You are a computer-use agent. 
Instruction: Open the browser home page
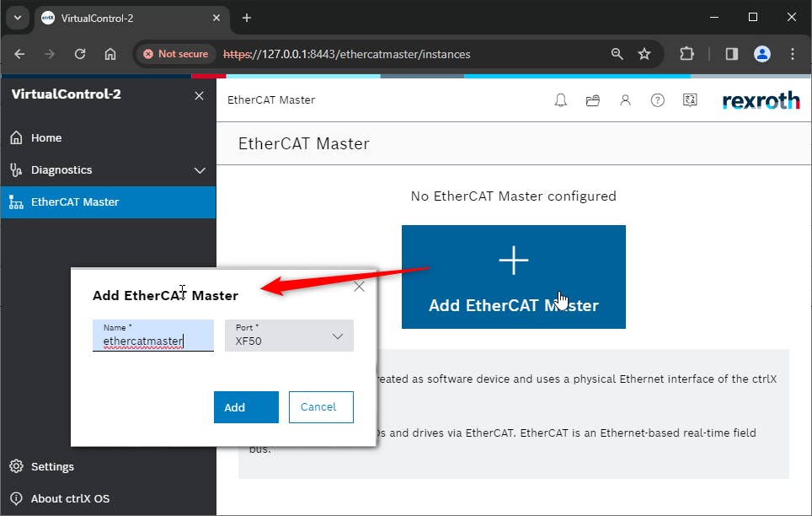(x=110, y=54)
